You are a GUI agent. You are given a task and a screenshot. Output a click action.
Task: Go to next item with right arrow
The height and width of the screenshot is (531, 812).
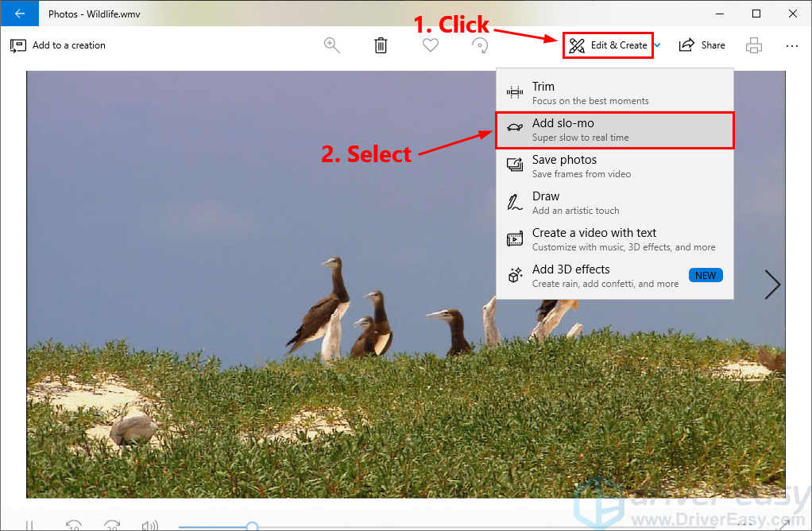coord(771,284)
